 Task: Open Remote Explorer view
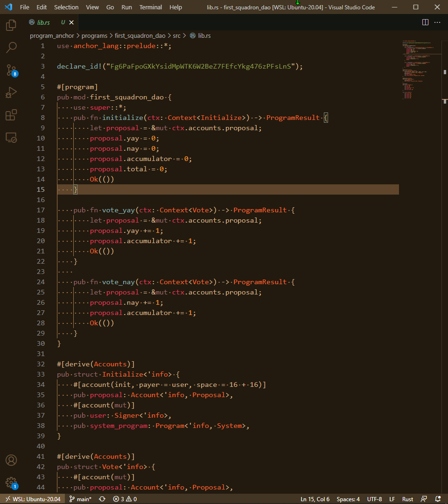click(11, 138)
